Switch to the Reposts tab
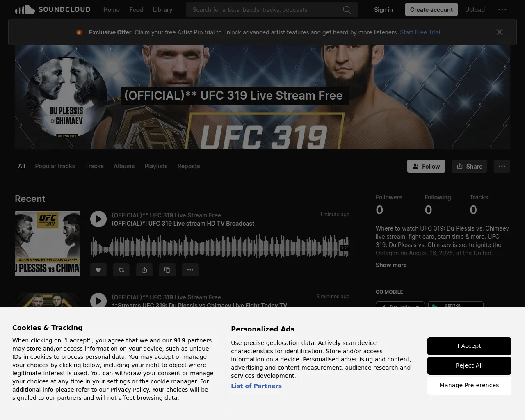 [x=189, y=166]
